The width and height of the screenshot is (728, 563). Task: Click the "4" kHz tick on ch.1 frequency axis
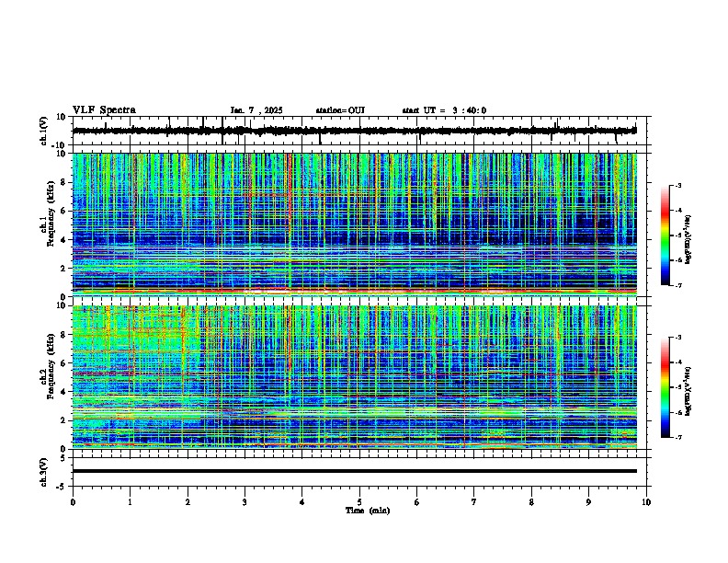(63, 240)
